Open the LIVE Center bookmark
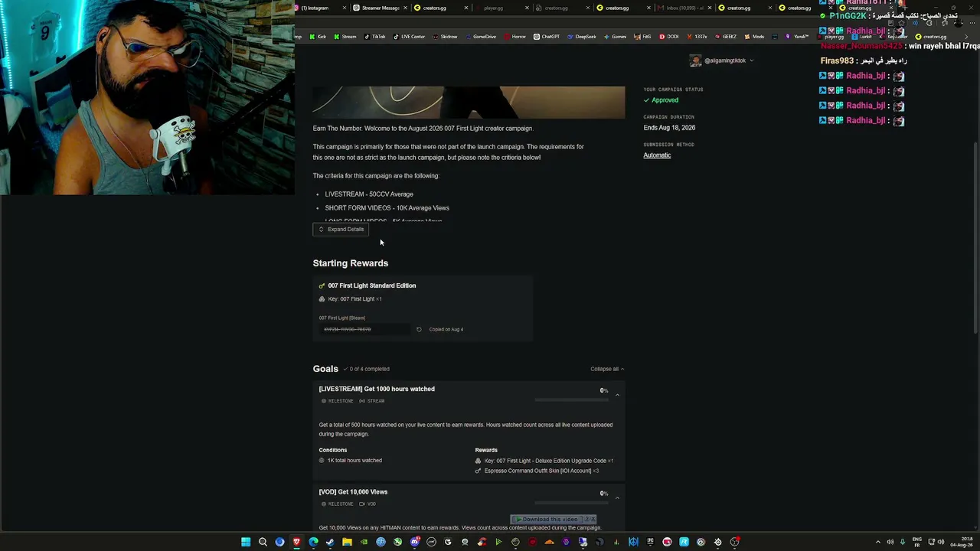The height and width of the screenshot is (551, 980). 409,37
